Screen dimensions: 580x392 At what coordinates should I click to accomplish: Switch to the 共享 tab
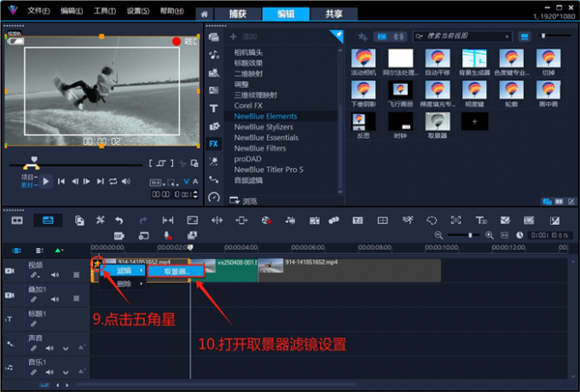(x=334, y=14)
